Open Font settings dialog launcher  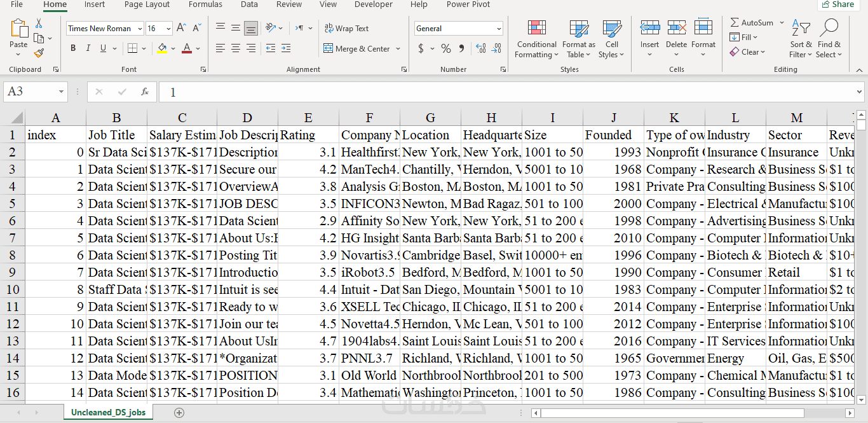[x=203, y=69]
